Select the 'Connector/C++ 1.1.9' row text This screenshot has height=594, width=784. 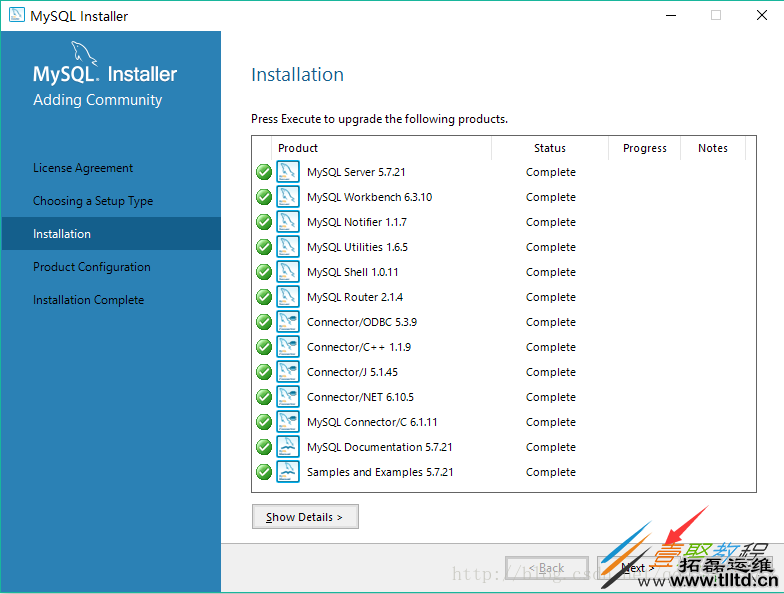point(359,347)
